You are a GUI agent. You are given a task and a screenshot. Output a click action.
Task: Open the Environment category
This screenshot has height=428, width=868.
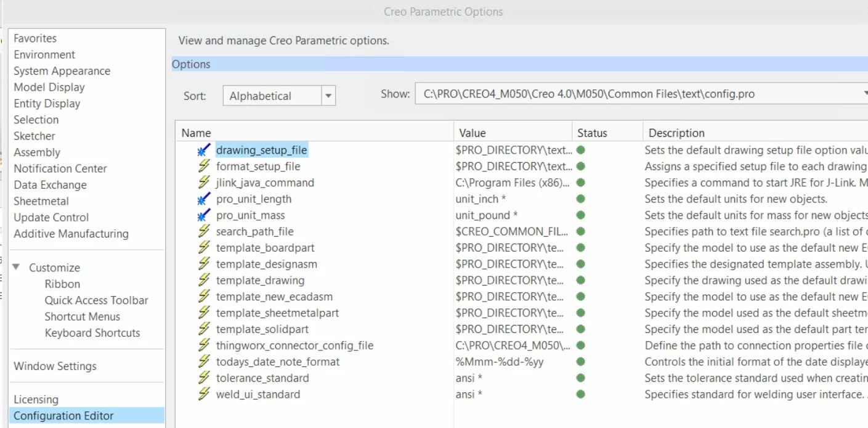tap(44, 54)
